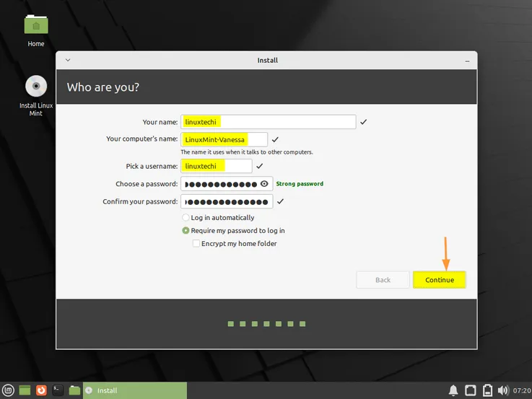Focus the Choose a password field
532x399 pixels.
pos(227,184)
